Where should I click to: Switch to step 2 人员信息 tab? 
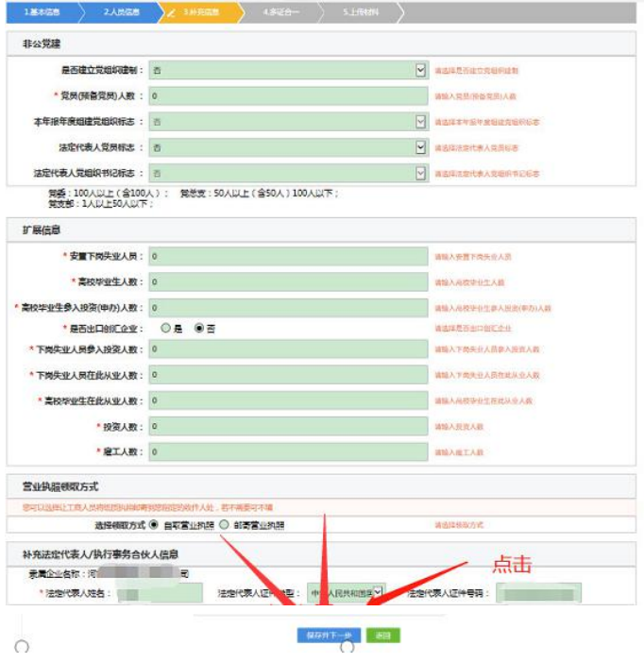pos(121,12)
